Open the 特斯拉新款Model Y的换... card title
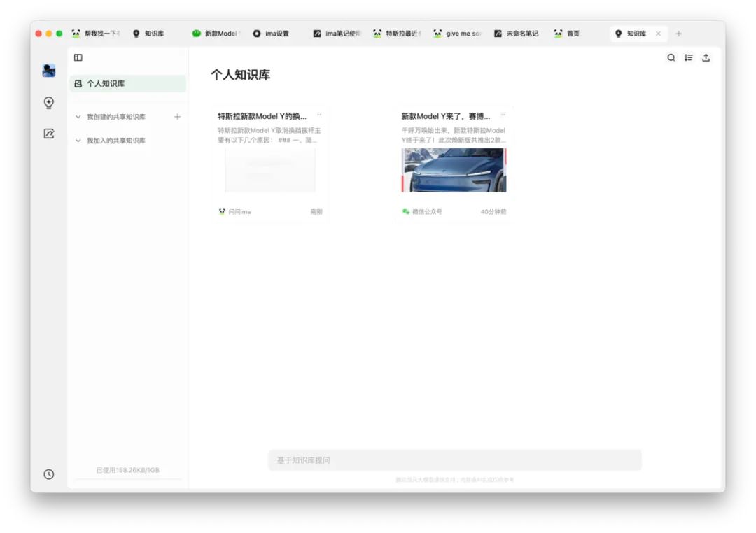 [x=262, y=116]
